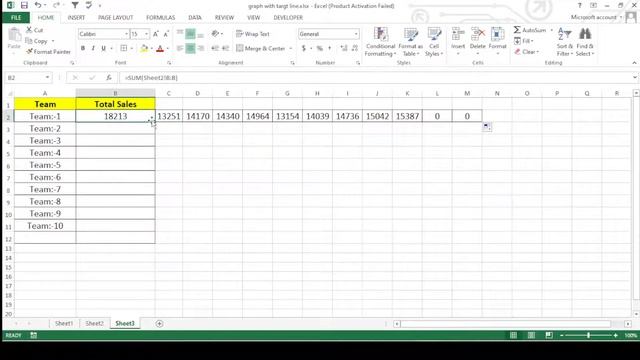This screenshot has height=360, width=640.
Task: Click the zoom slider handle
Action: 588,335
